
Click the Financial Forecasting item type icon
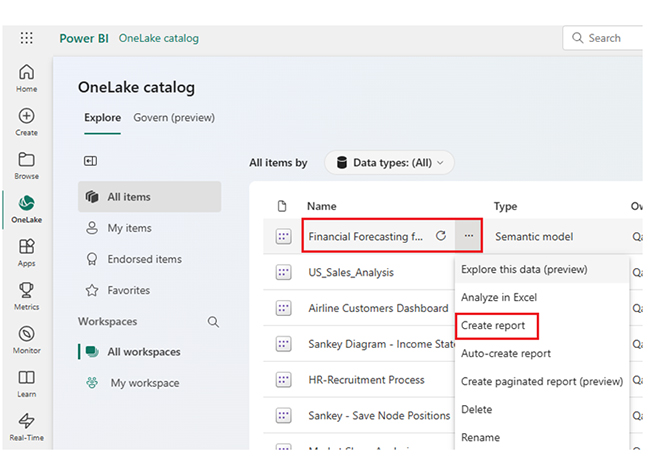pos(284,237)
